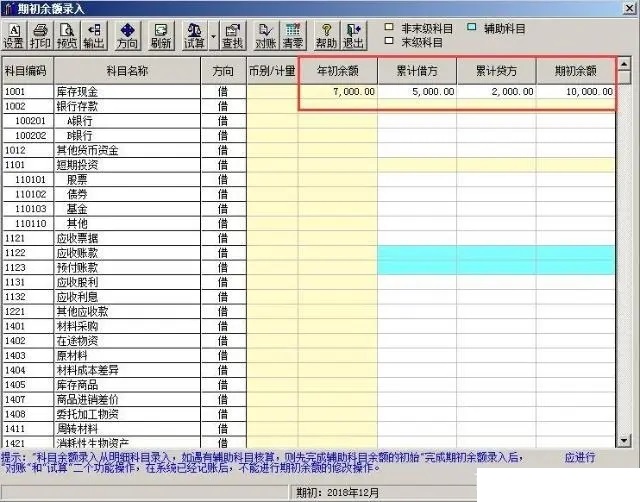
Task: Click the 刷新 refresh icon
Action: tap(161, 36)
